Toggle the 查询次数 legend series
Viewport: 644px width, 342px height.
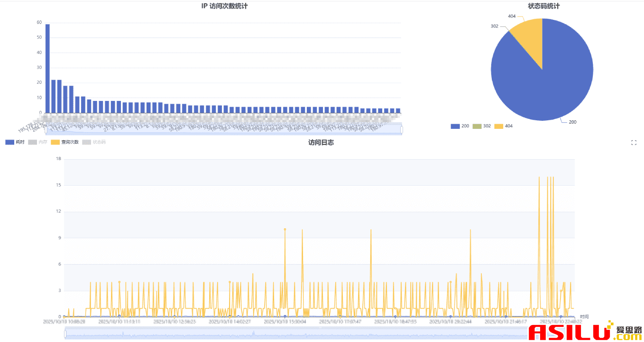(64, 142)
